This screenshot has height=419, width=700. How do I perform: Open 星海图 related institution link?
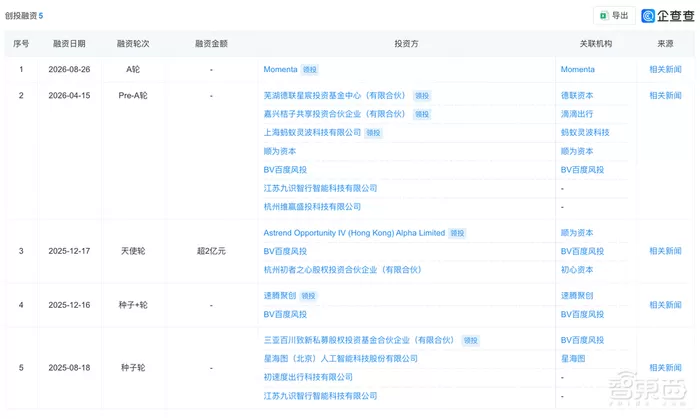point(573,359)
